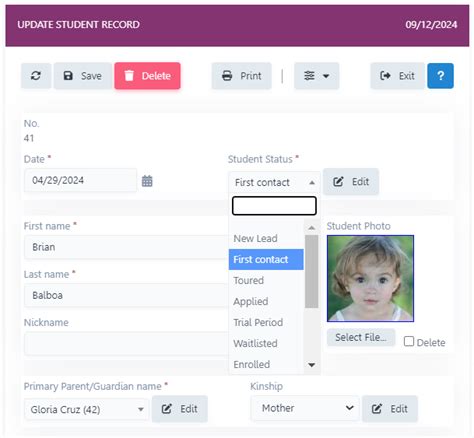Select Applied in the status list

pyautogui.click(x=266, y=301)
